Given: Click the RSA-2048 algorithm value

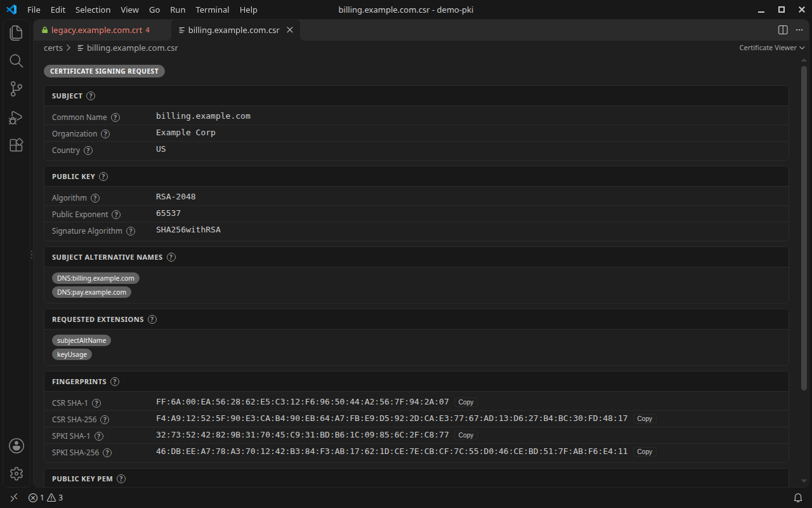Looking at the screenshot, I should click(x=176, y=197).
